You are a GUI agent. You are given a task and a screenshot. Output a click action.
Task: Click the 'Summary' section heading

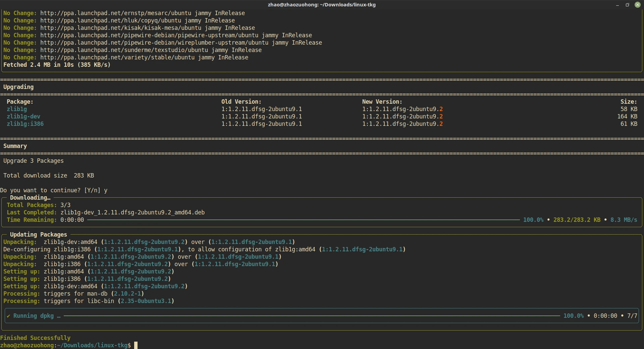click(15, 146)
